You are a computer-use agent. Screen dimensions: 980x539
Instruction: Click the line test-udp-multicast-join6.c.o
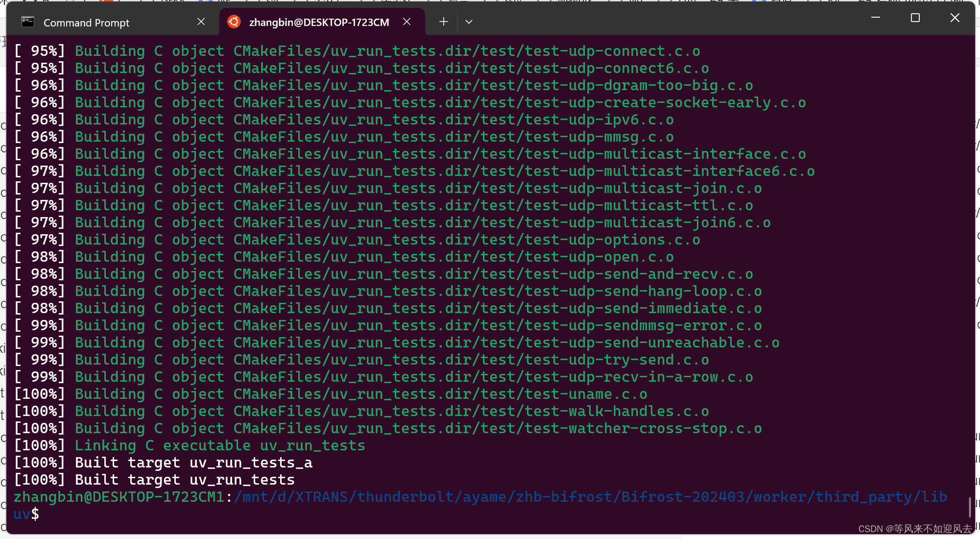pos(392,222)
